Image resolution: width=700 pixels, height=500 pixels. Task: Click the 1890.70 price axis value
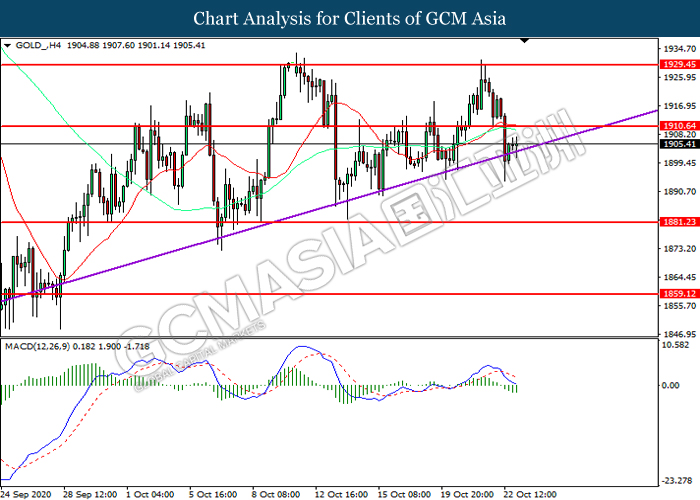click(x=679, y=192)
